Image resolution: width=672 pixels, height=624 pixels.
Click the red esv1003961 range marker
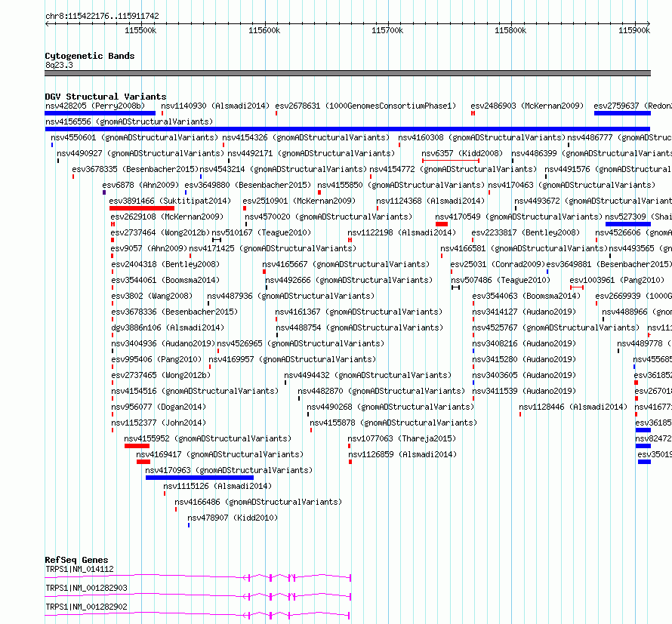pos(577,287)
